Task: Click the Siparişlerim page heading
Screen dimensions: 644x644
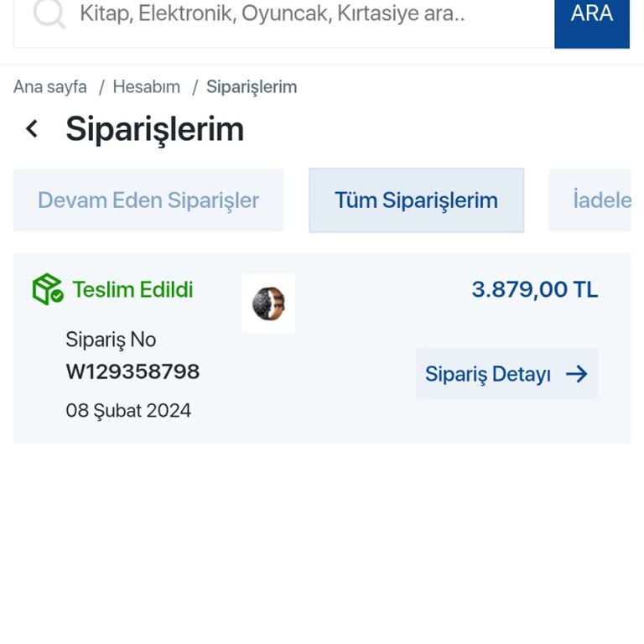Action: [155, 129]
